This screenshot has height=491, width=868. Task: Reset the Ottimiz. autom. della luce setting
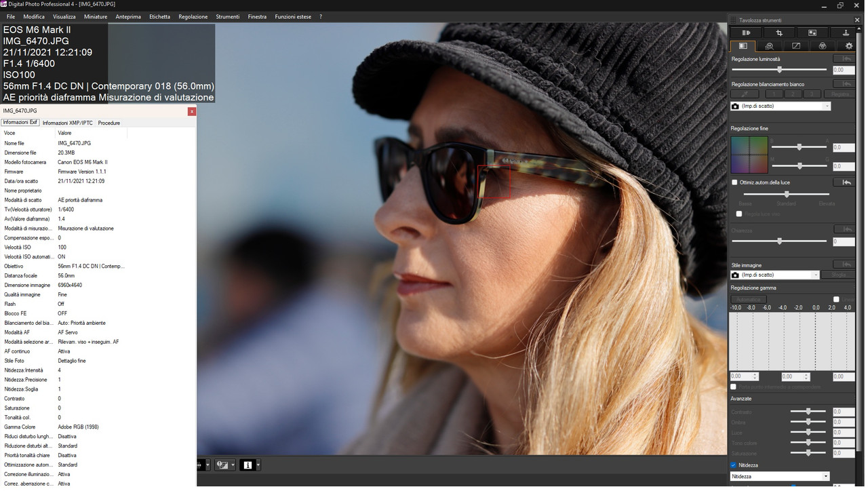click(x=843, y=182)
